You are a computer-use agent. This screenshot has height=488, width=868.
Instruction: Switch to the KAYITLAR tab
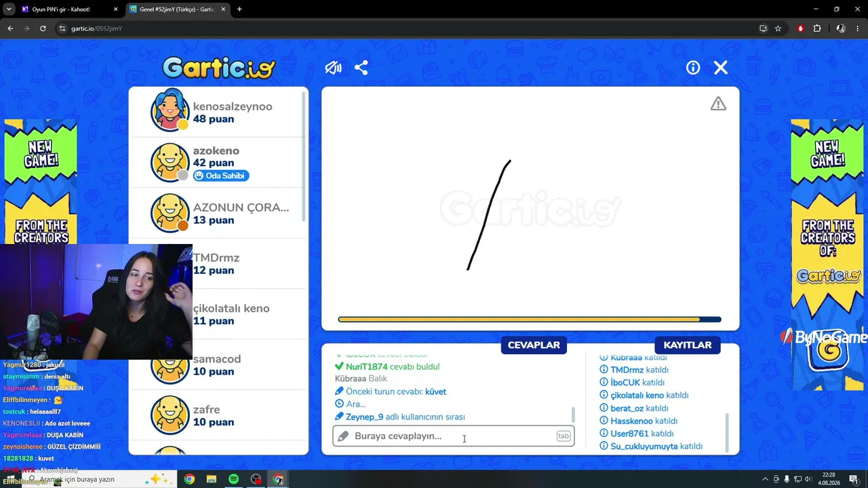pos(688,345)
